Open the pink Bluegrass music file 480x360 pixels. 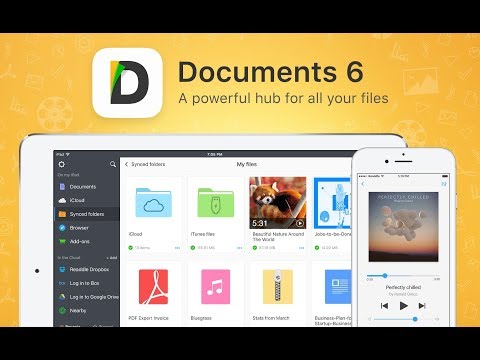pyautogui.click(x=216, y=287)
